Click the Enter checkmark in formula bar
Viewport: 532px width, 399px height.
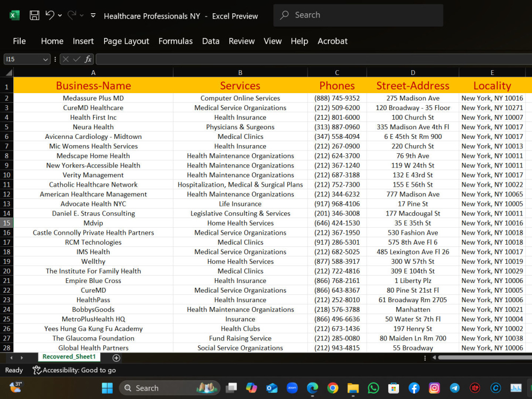pyautogui.click(x=77, y=60)
